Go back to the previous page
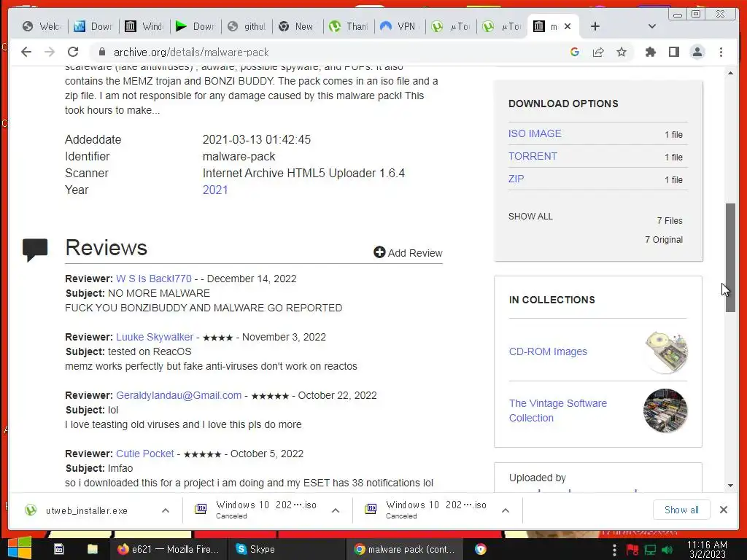The height and width of the screenshot is (560, 747). [x=26, y=52]
